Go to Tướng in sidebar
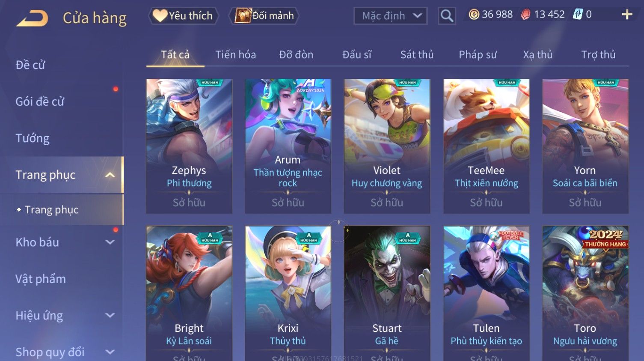Screen dimensions: 644x361 pos(33,138)
